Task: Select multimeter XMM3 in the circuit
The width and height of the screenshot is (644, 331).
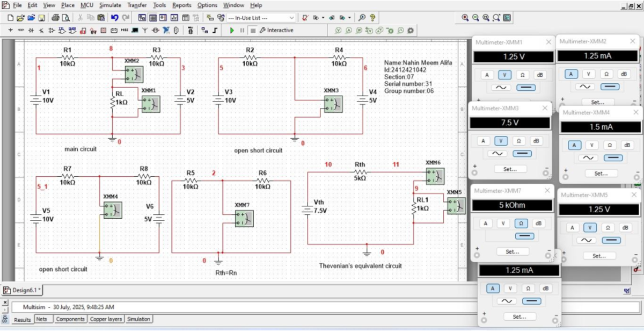Action: 333,104
